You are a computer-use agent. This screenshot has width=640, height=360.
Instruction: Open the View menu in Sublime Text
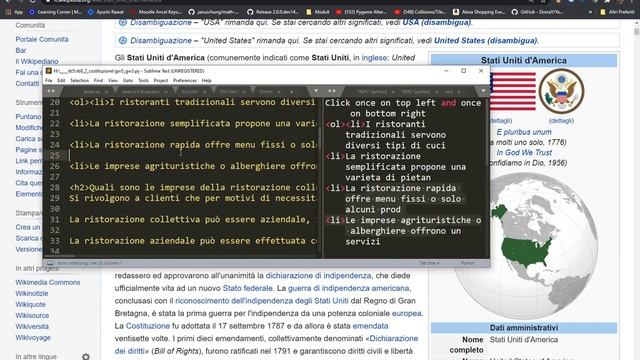point(113,80)
